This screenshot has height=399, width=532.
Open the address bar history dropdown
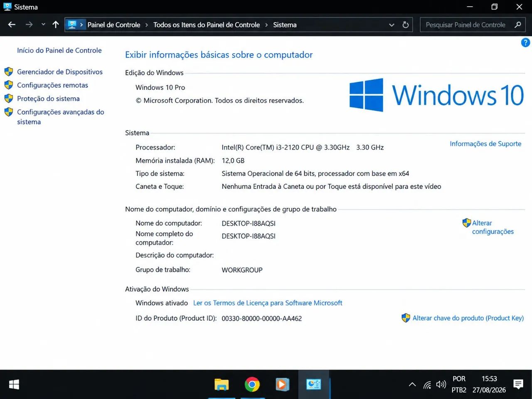(x=392, y=25)
